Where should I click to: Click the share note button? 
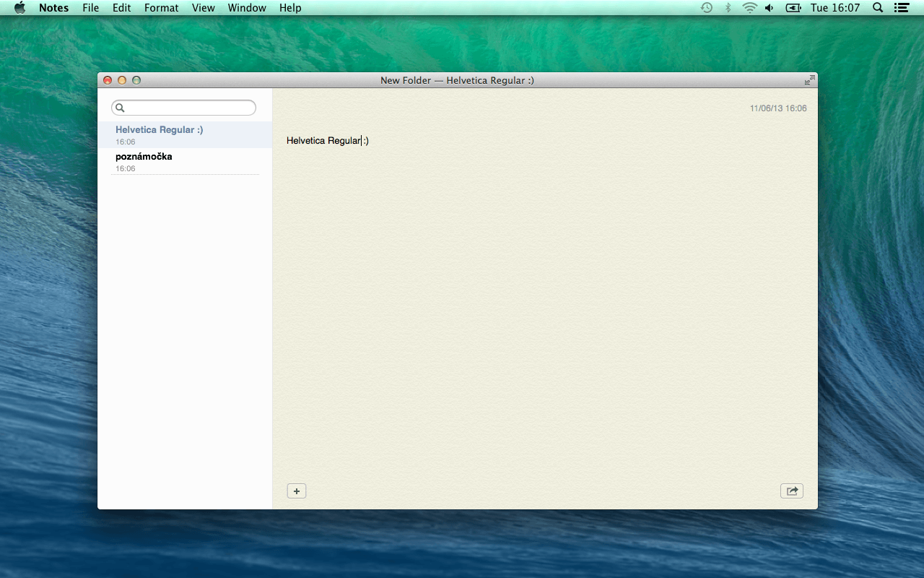point(792,491)
